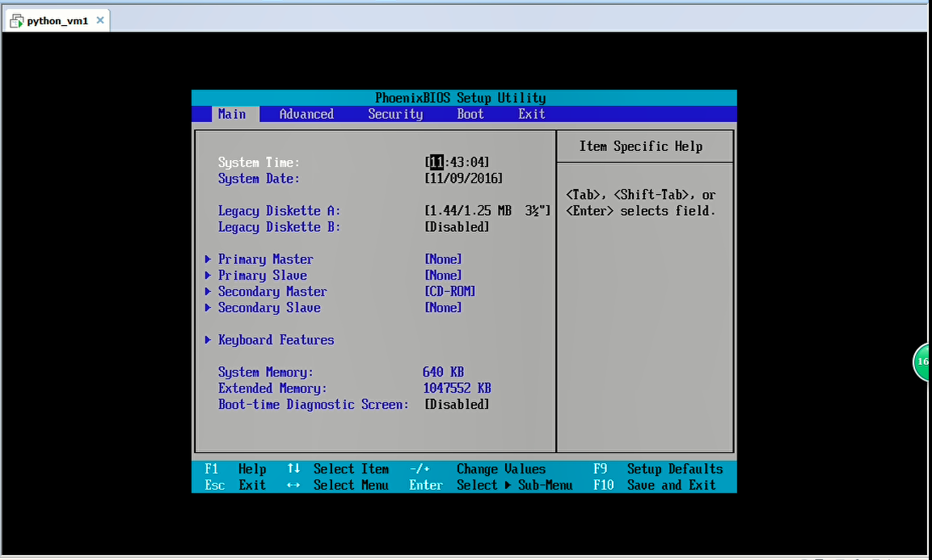Expand the Secondary Master arrow
The width and height of the screenshot is (932, 560).
[208, 291]
